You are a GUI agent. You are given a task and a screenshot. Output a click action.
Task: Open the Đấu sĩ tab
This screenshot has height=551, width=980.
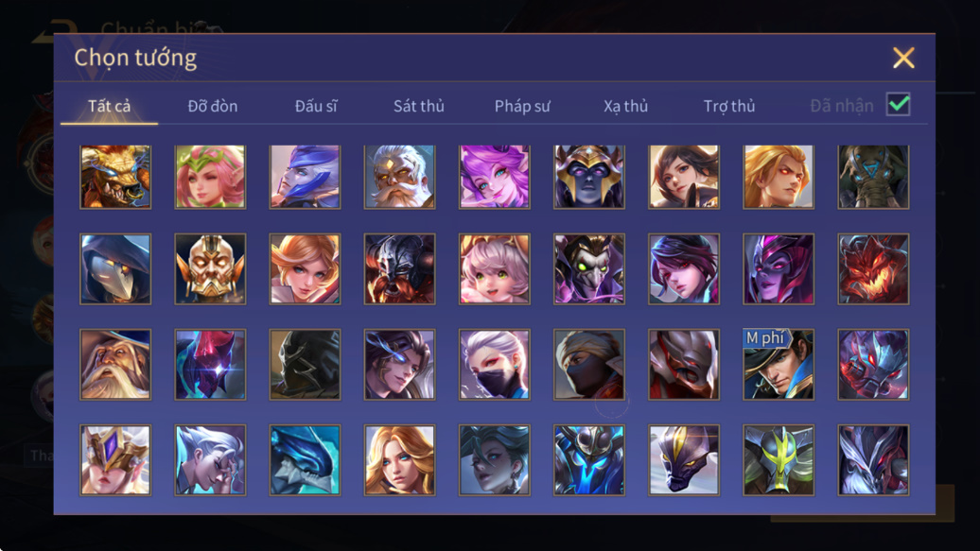click(316, 106)
